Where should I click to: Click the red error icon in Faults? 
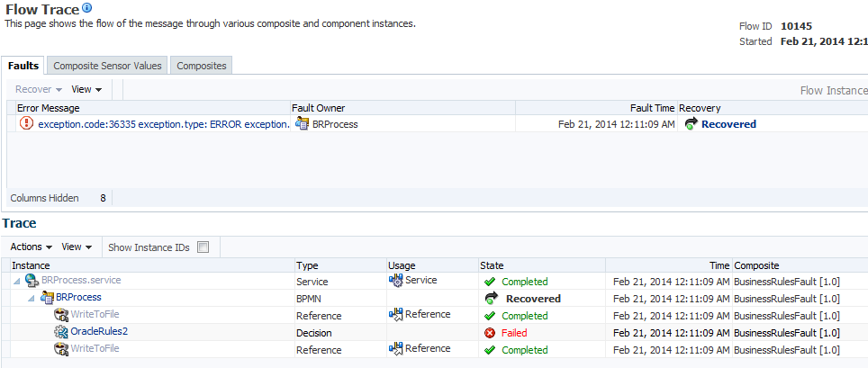click(x=26, y=124)
